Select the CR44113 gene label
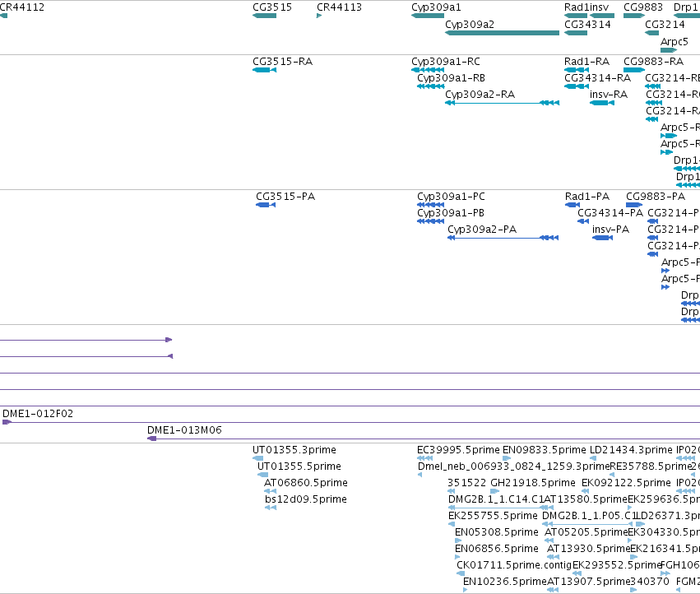700x594 pixels. [x=339, y=7]
